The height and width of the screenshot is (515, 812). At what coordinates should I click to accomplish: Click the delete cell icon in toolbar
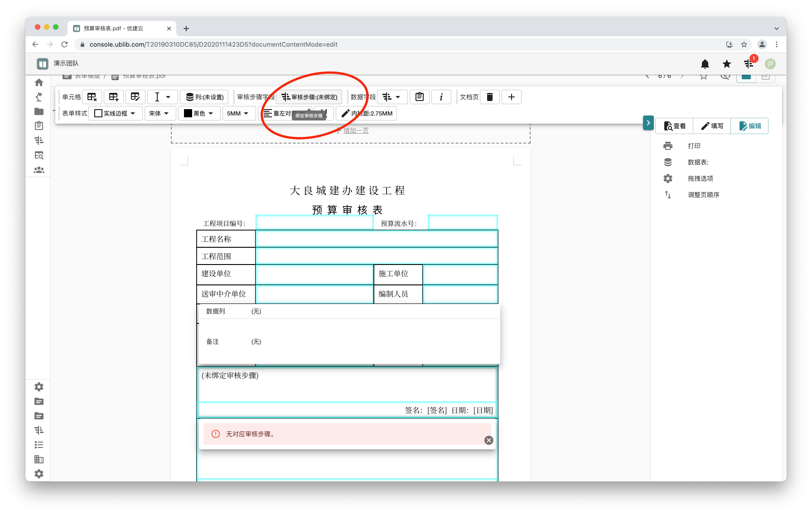tap(92, 97)
